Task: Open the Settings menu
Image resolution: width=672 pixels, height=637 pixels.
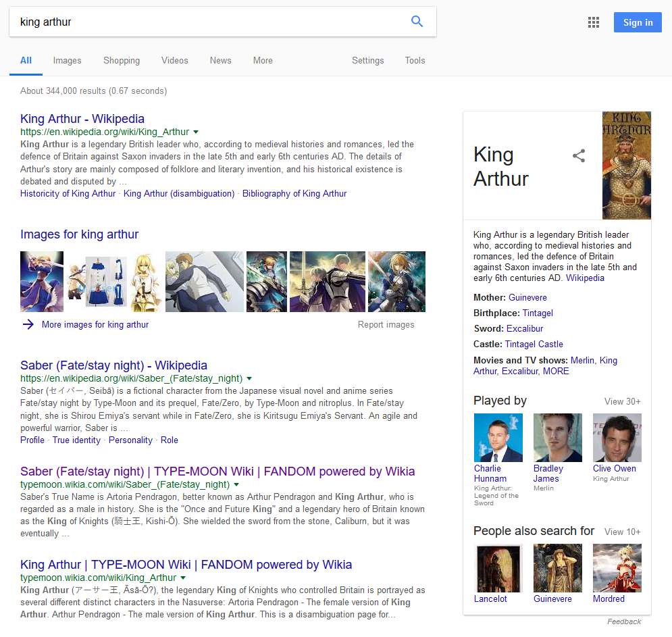Action: (367, 60)
